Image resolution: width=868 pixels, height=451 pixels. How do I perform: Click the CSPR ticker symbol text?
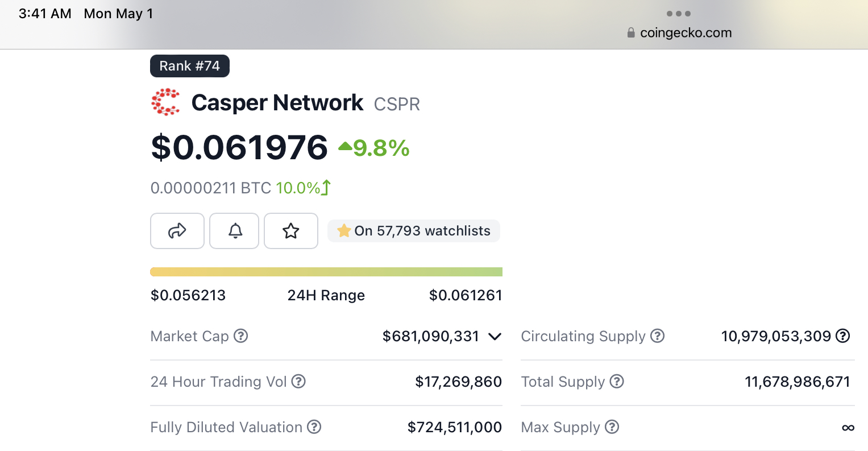(397, 105)
